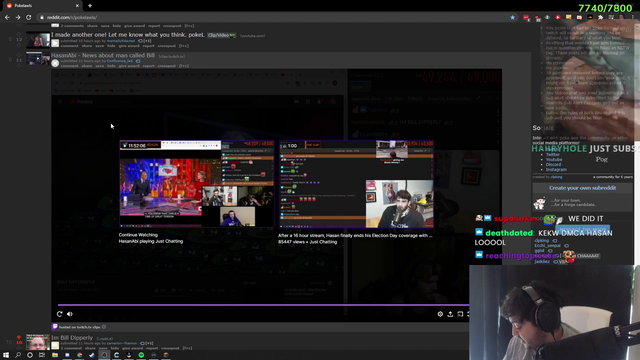
Task: Bookmark this page with the star
Action: [x=512, y=18]
